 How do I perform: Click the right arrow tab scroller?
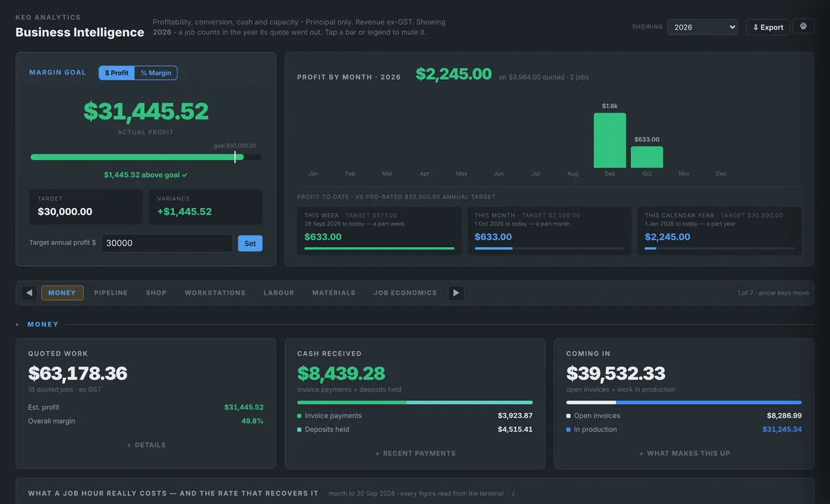[x=456, y=293]
